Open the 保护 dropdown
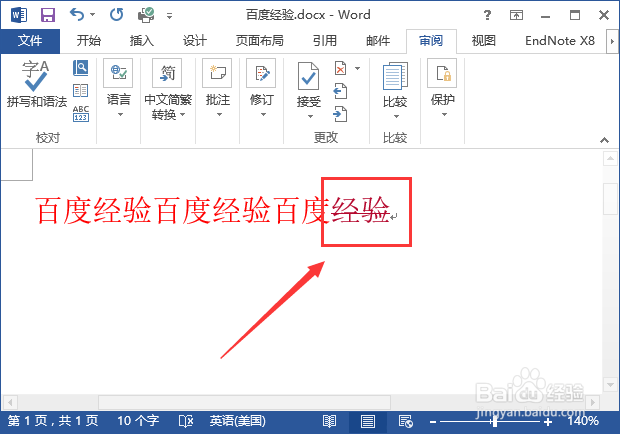The image size is (620, 434). tap(442, 89)
